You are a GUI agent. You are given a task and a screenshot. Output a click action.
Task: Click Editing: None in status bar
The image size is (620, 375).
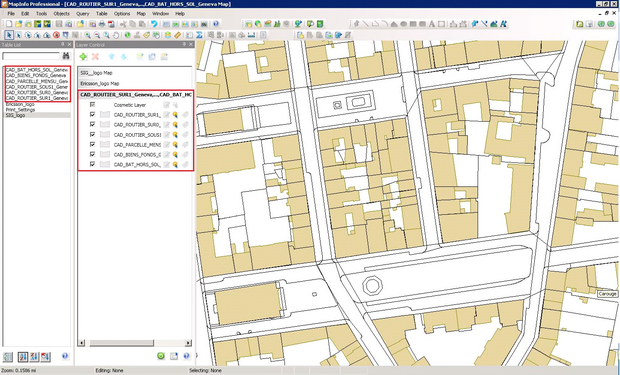tap(109, 371)
